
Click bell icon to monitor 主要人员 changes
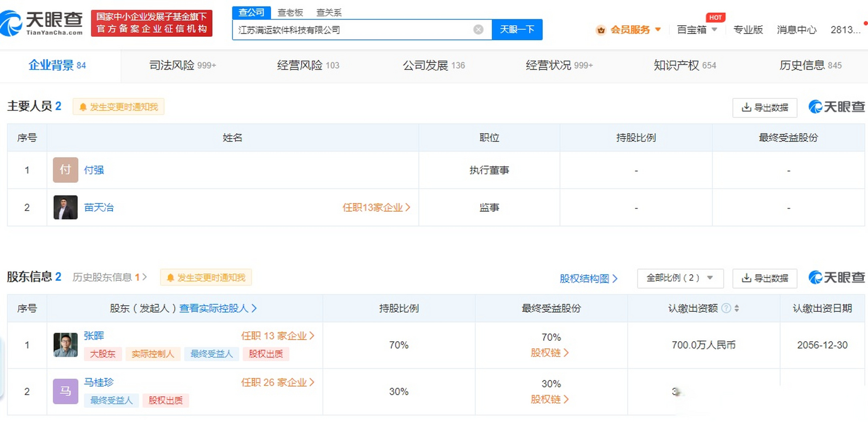(84, 107)
